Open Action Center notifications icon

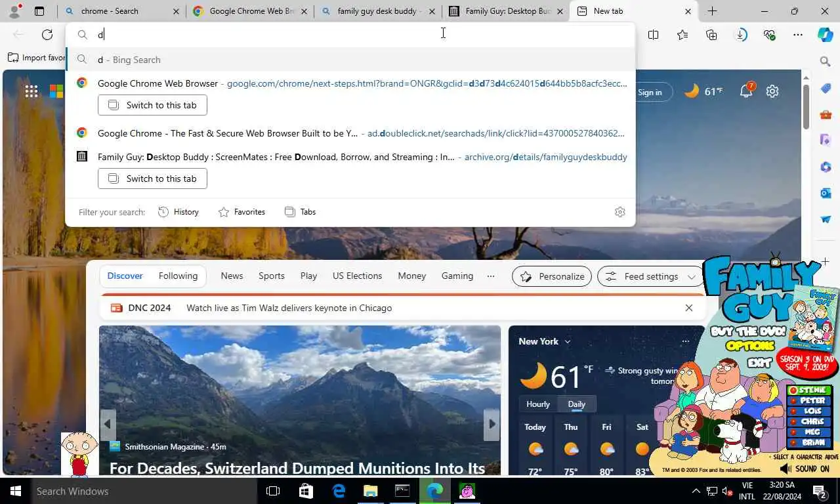point(820,491)
